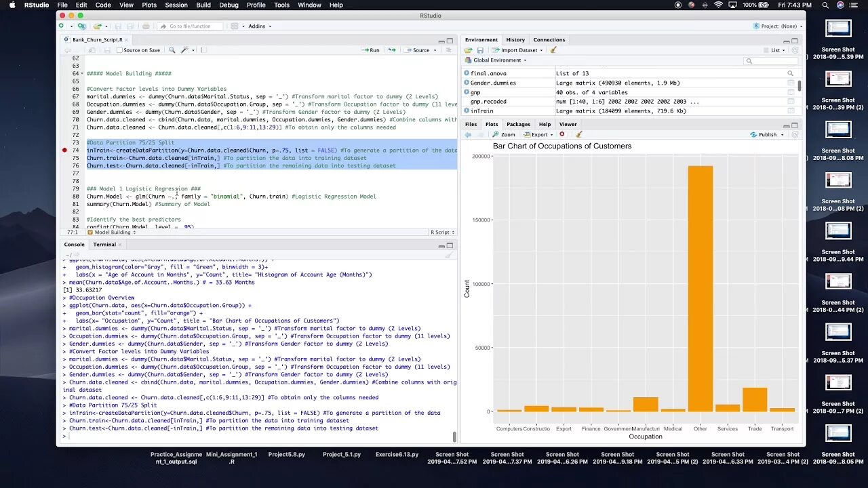Click the find/replace magnifier icon in the editor
This screenshot has height=488, width=868.
pyautogui.click(x=172, y=50)
